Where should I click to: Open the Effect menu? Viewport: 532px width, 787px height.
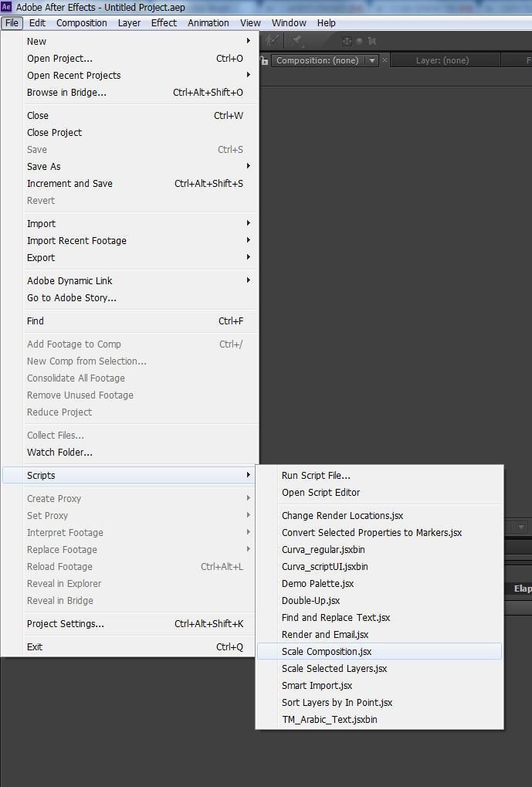(164, 23)
